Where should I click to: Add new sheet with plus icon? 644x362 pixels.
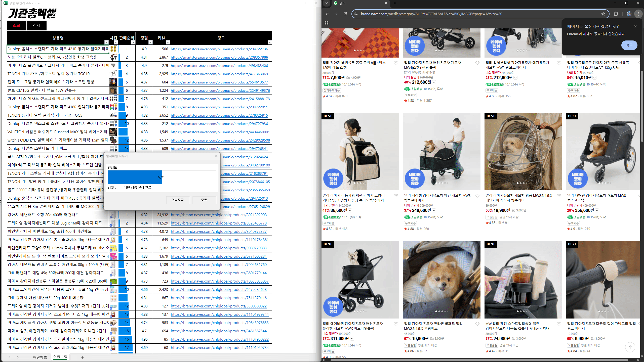[82, 357]
